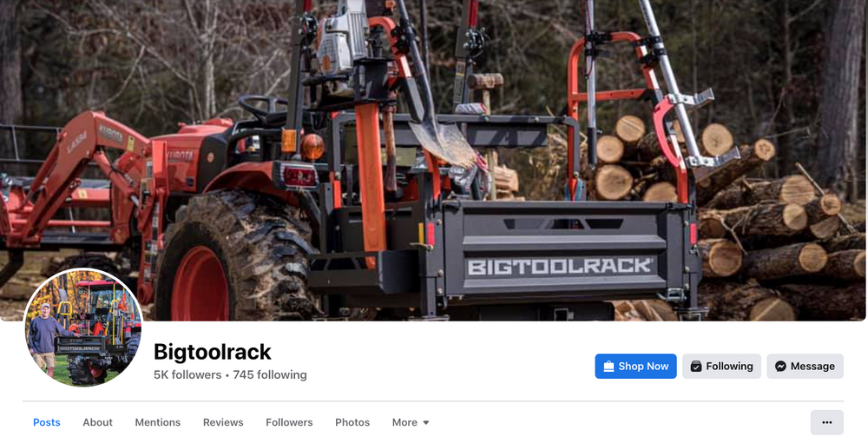Open the About tab
This screenshot has height=437, width=868.
[x=97, y=422]
